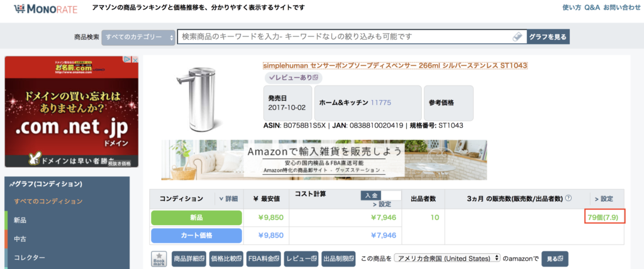Click the green 新品 condition button

(x=197, y=217)
